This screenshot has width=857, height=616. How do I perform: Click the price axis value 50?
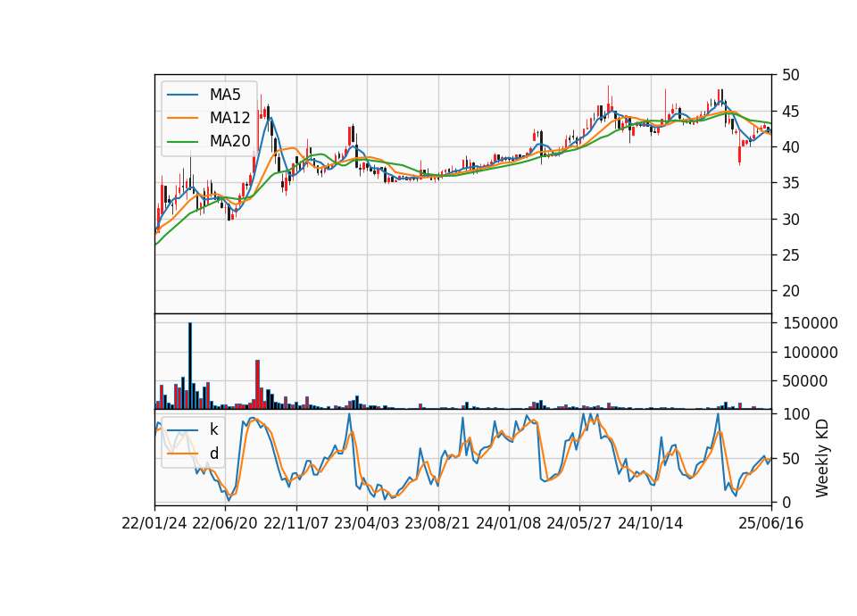click(790, 75)
